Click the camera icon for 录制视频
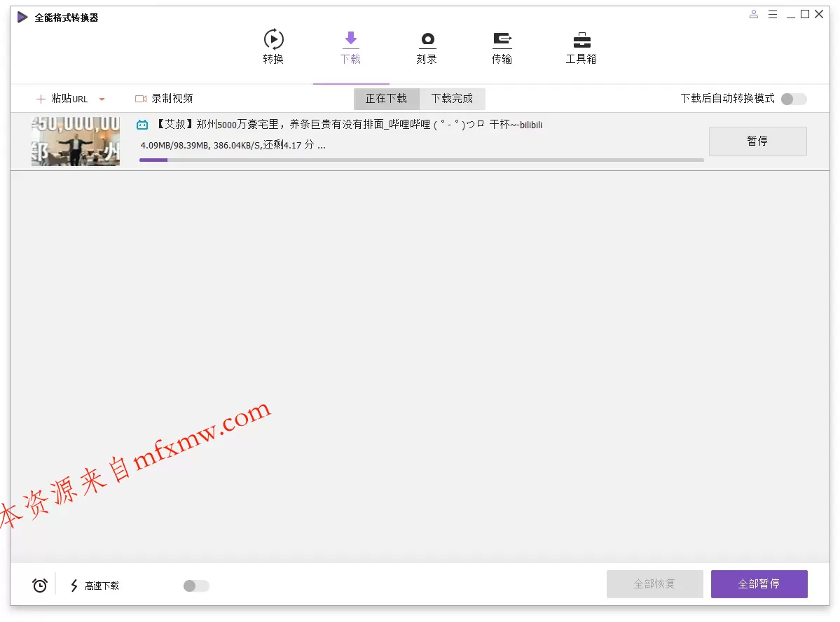 (x=141, y=99)
